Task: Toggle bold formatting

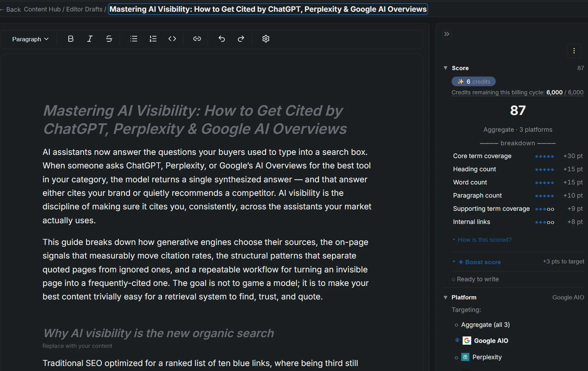Action: point(71,39)
